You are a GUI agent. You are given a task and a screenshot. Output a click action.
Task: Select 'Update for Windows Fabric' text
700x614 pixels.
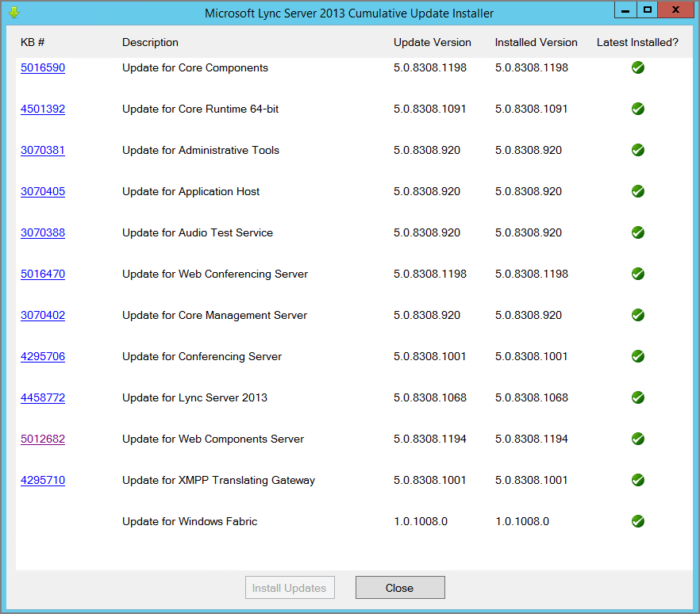coord(190,522)
